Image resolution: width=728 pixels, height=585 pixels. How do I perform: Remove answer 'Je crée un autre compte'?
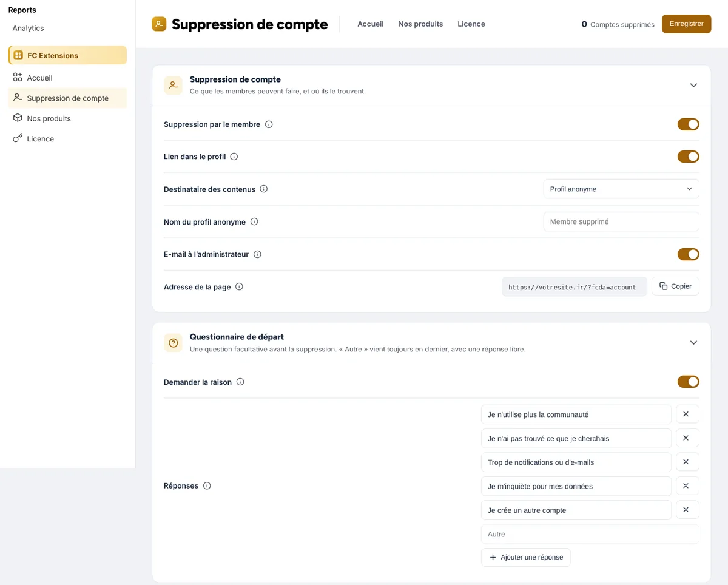687,510
